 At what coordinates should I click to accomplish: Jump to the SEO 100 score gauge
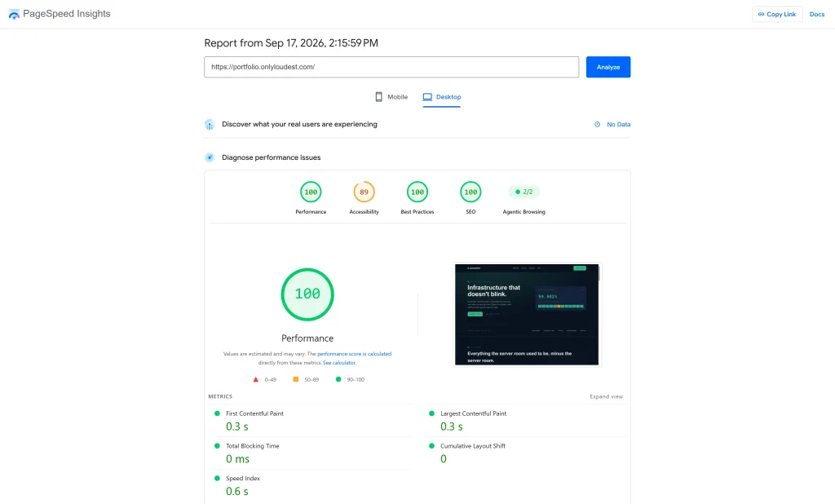(x=471, y=192)
